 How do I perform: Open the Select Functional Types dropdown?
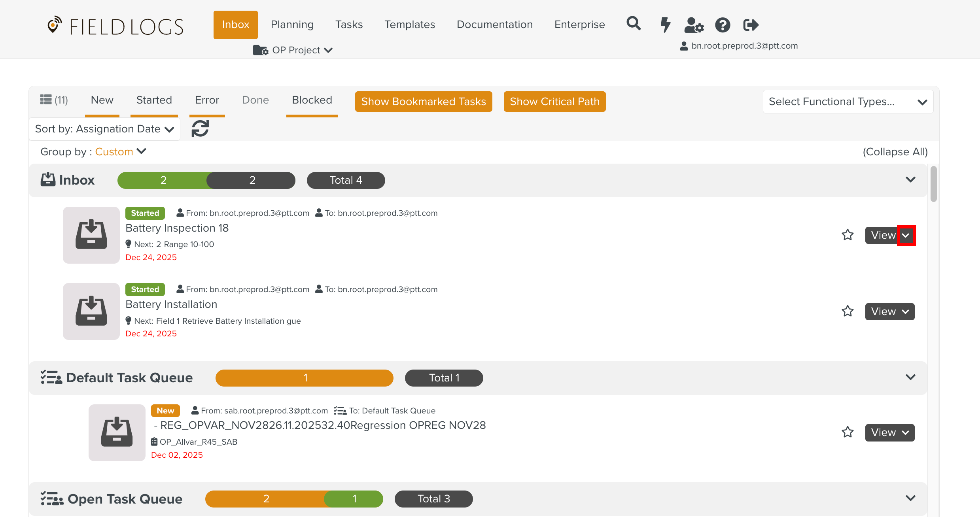848,102
